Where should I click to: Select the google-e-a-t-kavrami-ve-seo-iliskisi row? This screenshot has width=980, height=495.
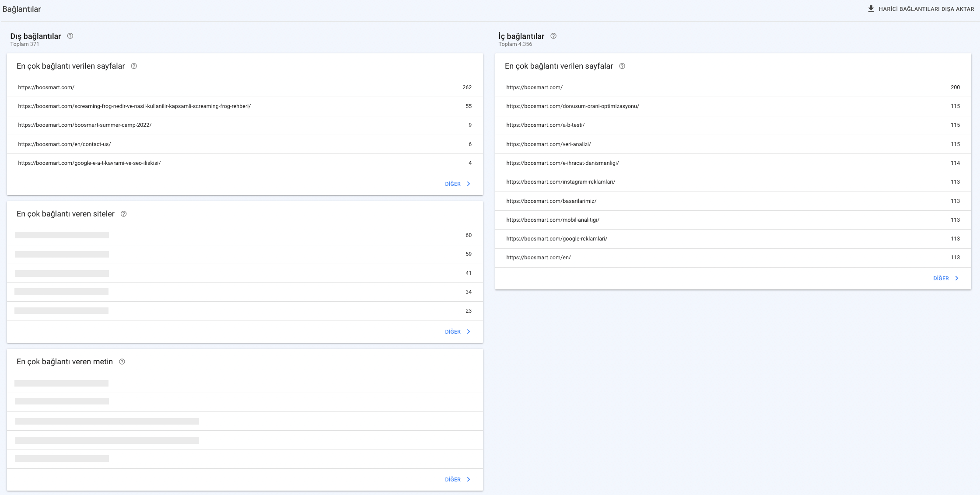click(245, 163)
